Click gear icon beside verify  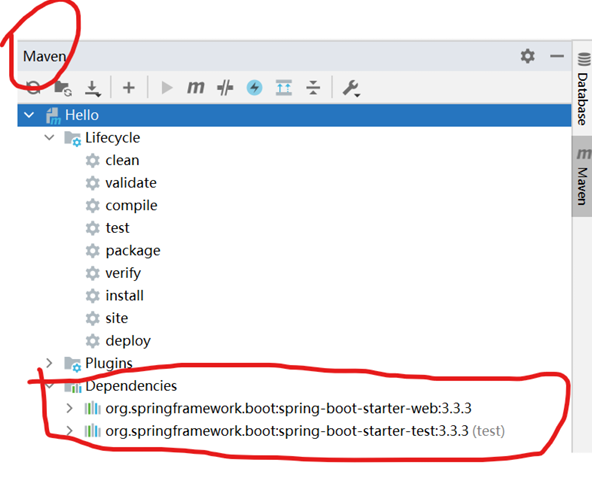pyautogui.click(x=93, y=273)
